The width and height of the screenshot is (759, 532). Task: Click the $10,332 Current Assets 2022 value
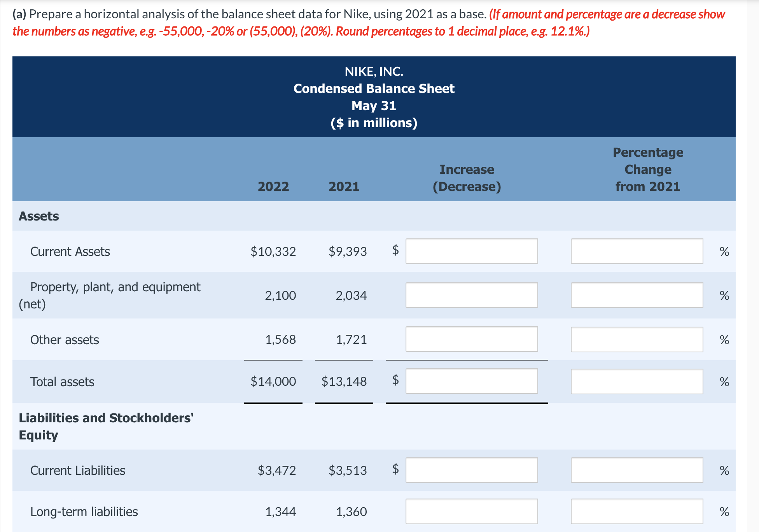(x=273, y=252)
